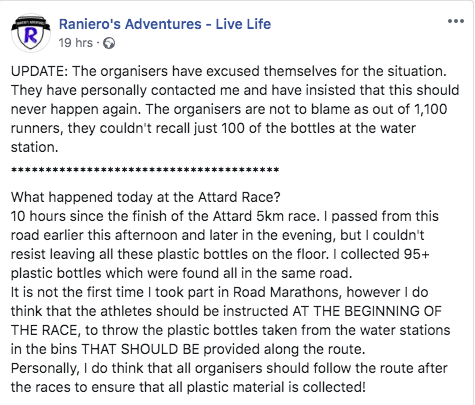The width and height of the screenshot is (475, 405).
Task: Click the purple R letter in logo
Action: tap(31, 35)
